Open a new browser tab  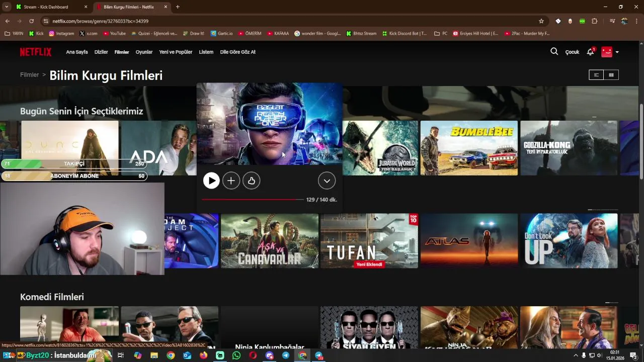point(178,7)
